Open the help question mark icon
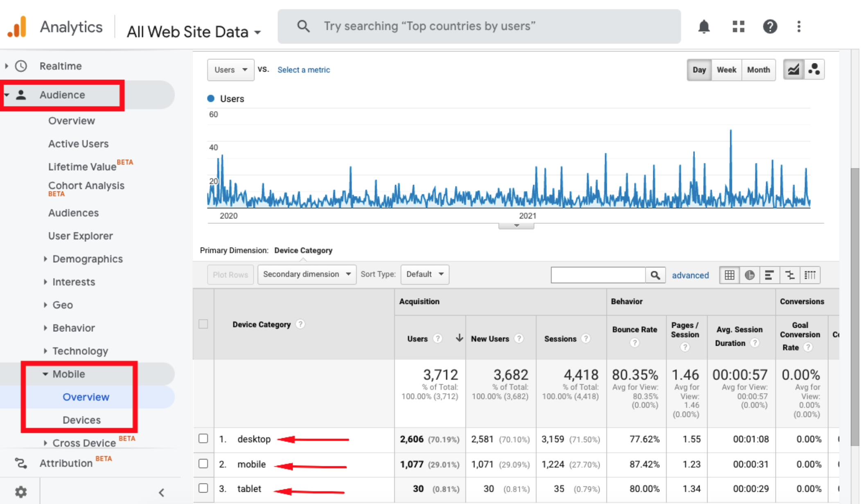Viewport: 866px width, 504px height. [770, 27]
